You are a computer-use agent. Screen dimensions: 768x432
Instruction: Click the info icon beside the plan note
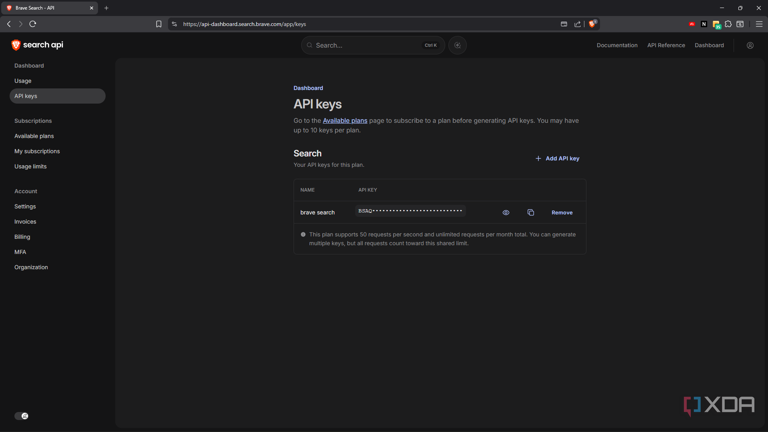pyautogui.click(x=303, y=235)
